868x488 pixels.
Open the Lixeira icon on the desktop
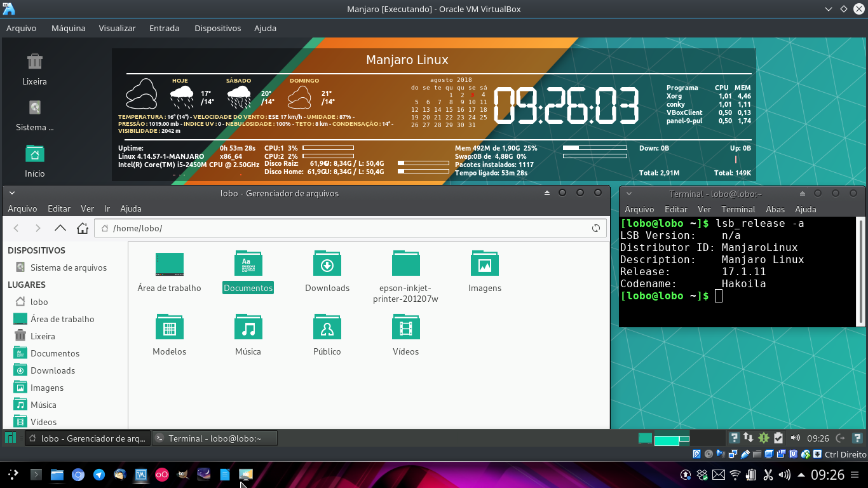(35, 69)
